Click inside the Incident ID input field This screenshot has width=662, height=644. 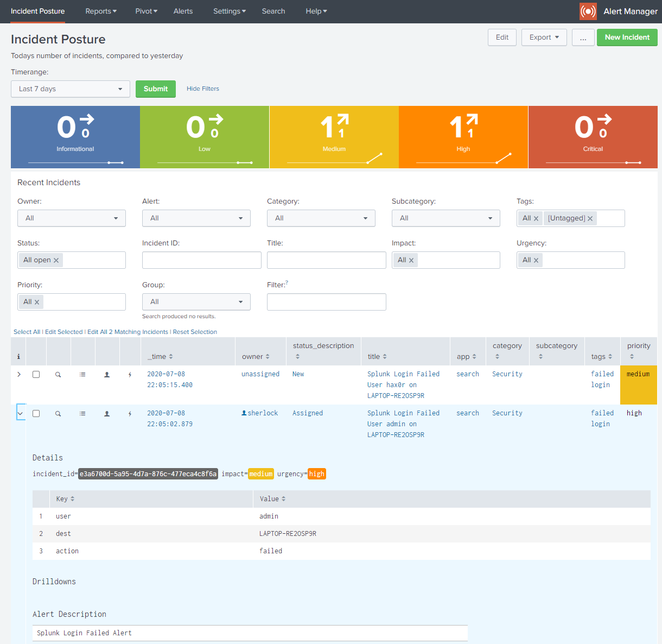pos(201,260)
